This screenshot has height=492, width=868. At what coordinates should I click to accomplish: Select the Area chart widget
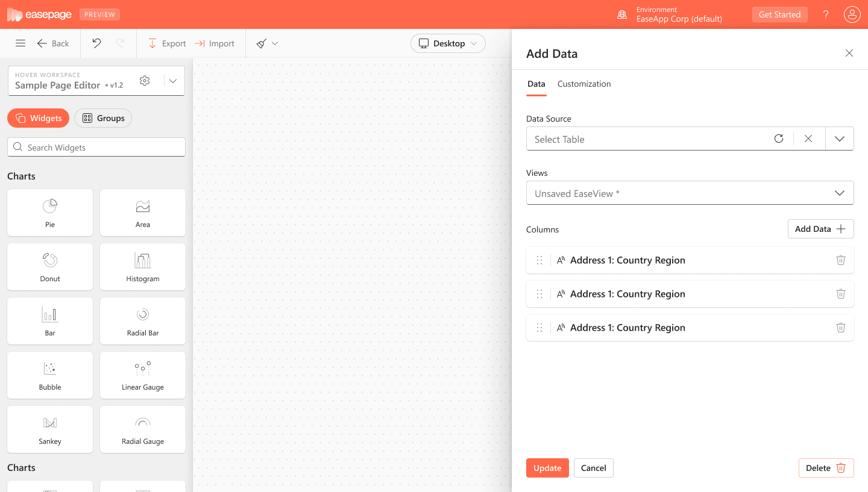pyautogui.click(x=143, y=213)
